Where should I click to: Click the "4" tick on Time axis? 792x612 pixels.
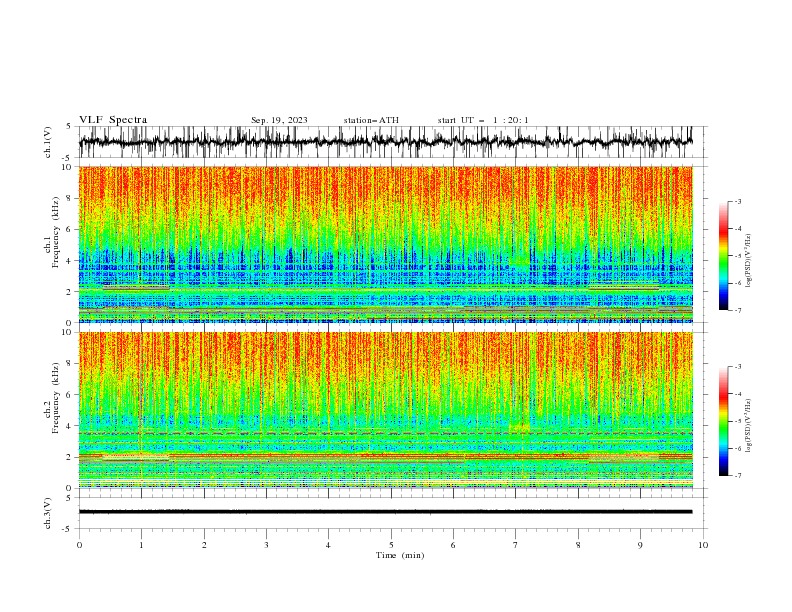click(x=328, y=545)
